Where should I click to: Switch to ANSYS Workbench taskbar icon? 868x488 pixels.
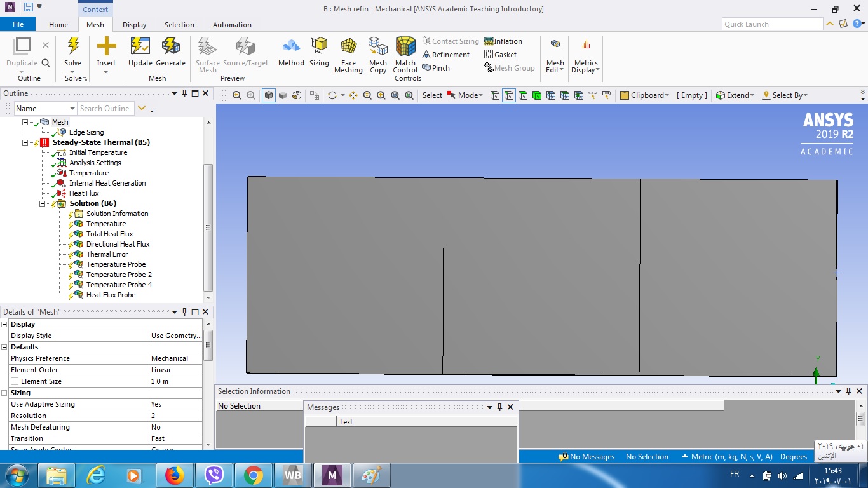coord(292,475)
